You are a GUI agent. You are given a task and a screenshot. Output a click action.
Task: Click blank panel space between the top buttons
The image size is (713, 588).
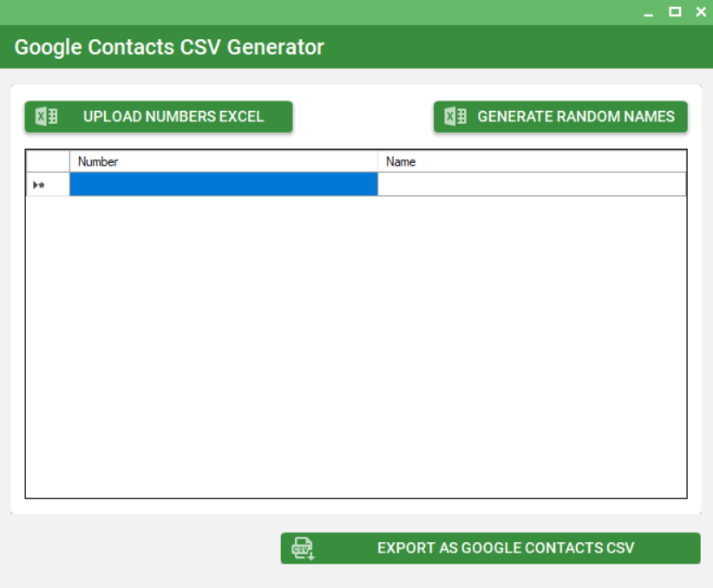363,117
